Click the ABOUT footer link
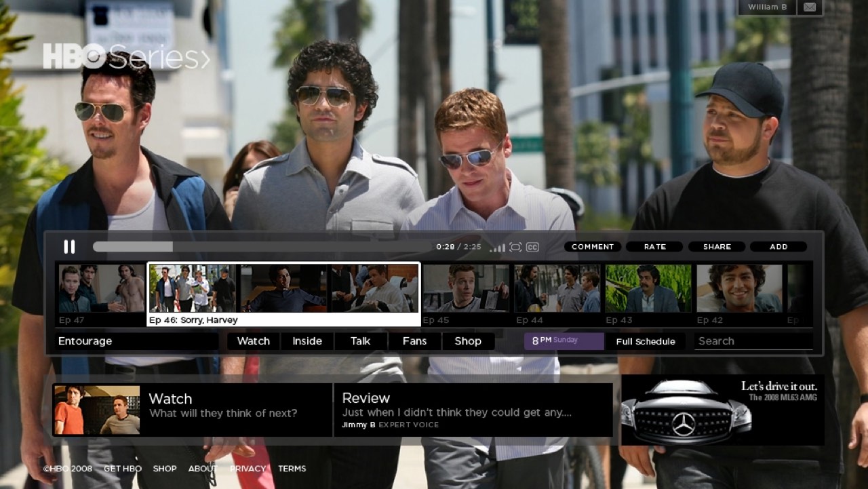The width and height of the screenshot is (868, 489). (x=203, y=469)
